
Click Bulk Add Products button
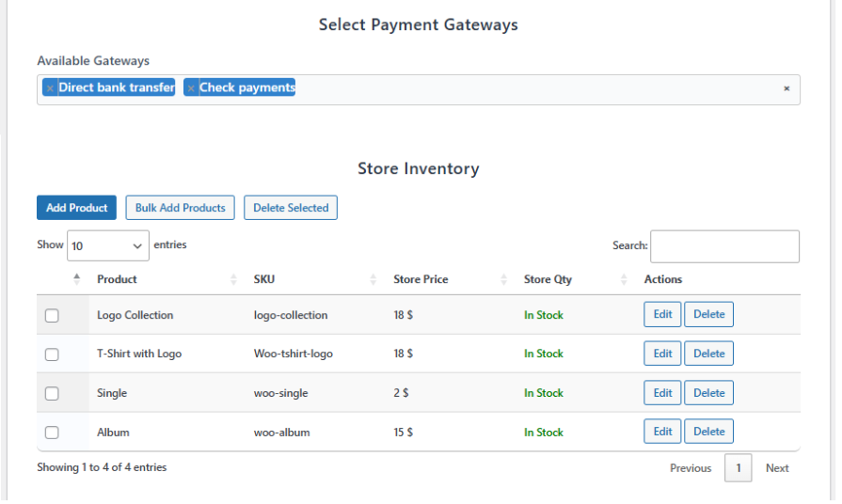[x=182, y=209]
